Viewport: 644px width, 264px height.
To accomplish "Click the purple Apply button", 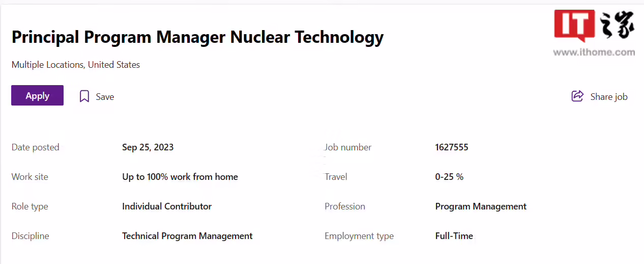I will click(x=37, y=95).
